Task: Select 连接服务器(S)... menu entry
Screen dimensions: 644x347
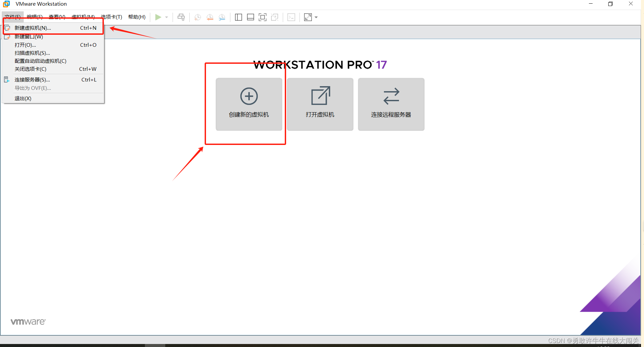Action: (x=53, y=80)
